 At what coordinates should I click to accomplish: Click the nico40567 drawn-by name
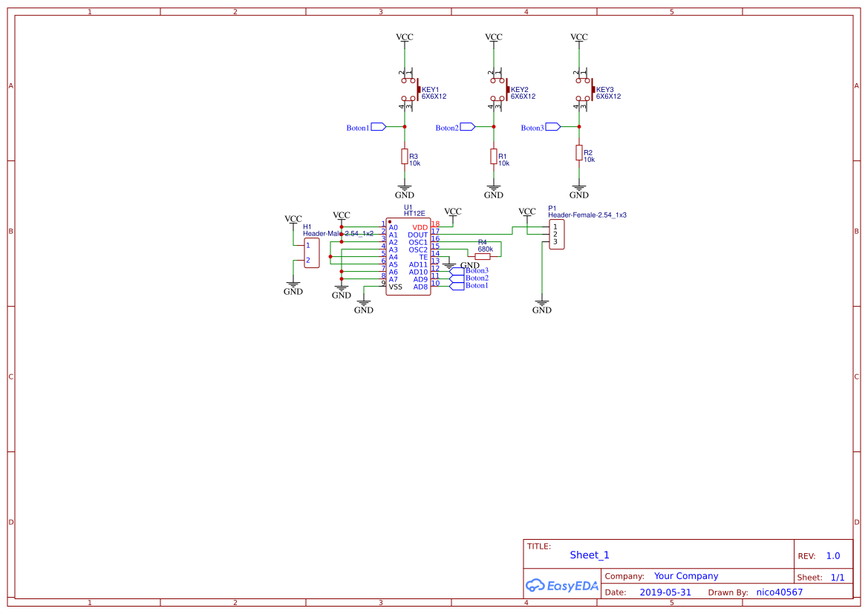tap(777, 592)
